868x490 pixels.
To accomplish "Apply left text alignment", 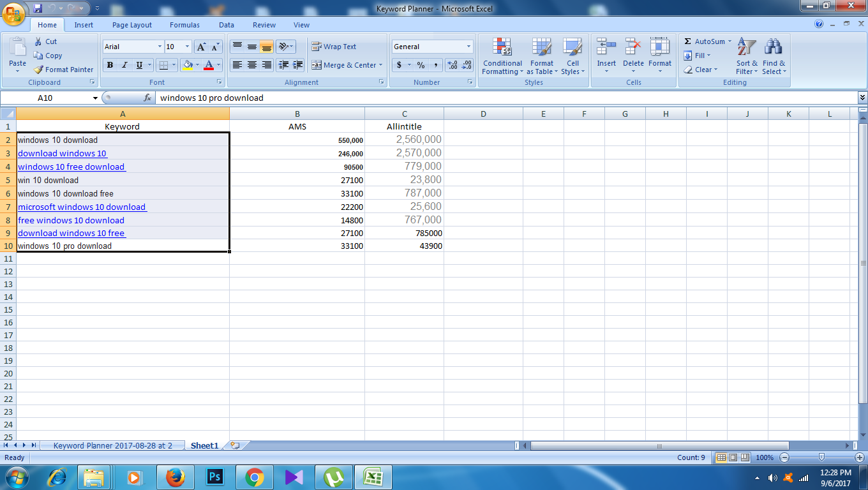I will [237, 65].
